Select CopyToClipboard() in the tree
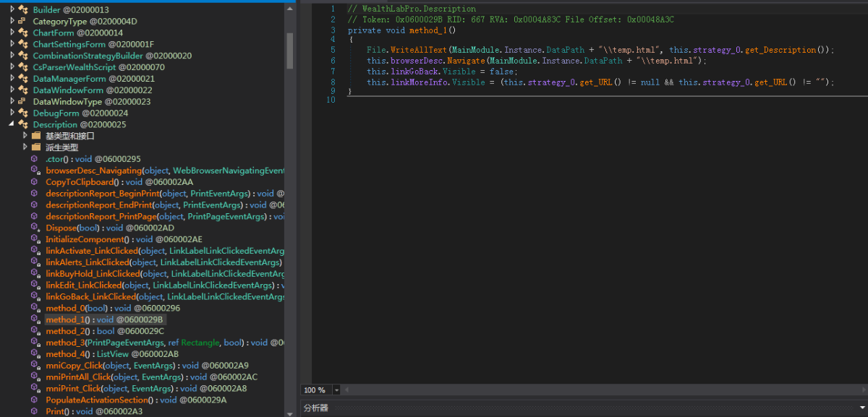The height and width of the screenshot is (417, 868). (80, 181)
